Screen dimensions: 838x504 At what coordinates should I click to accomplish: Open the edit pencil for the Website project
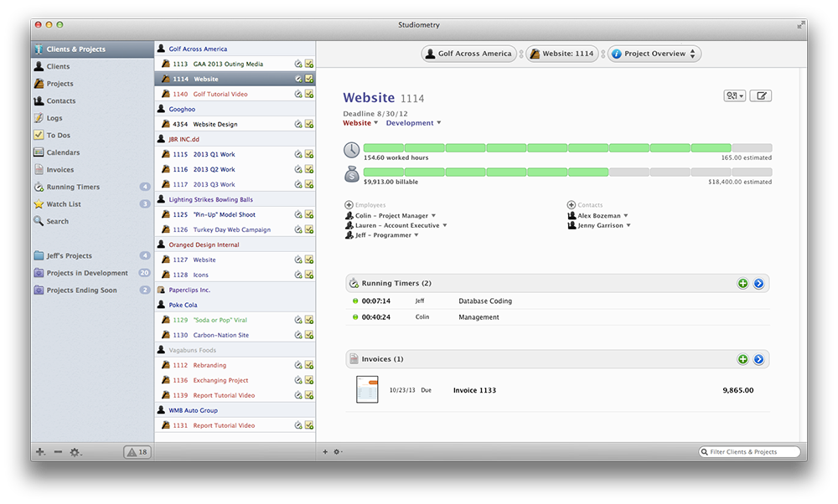tap(760, 95)
